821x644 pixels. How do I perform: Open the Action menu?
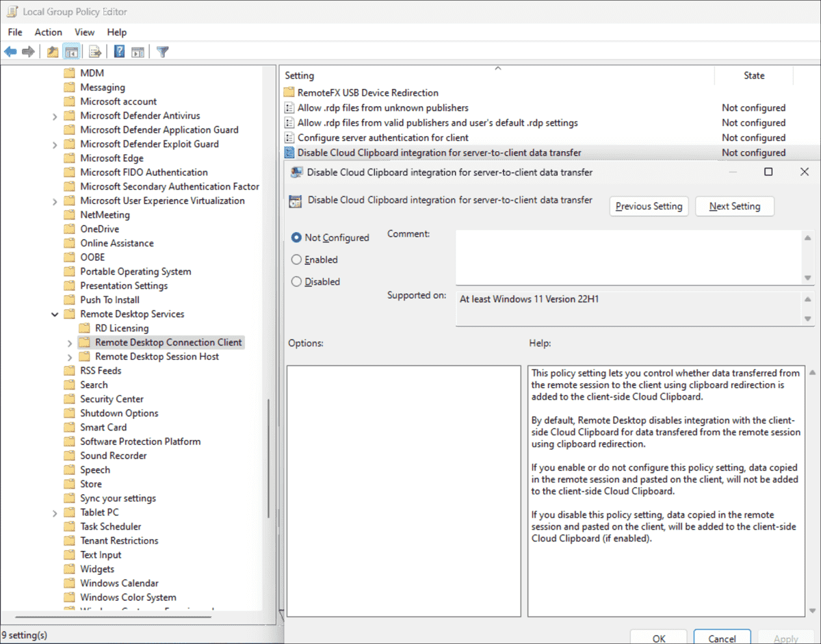pos(48,32)
